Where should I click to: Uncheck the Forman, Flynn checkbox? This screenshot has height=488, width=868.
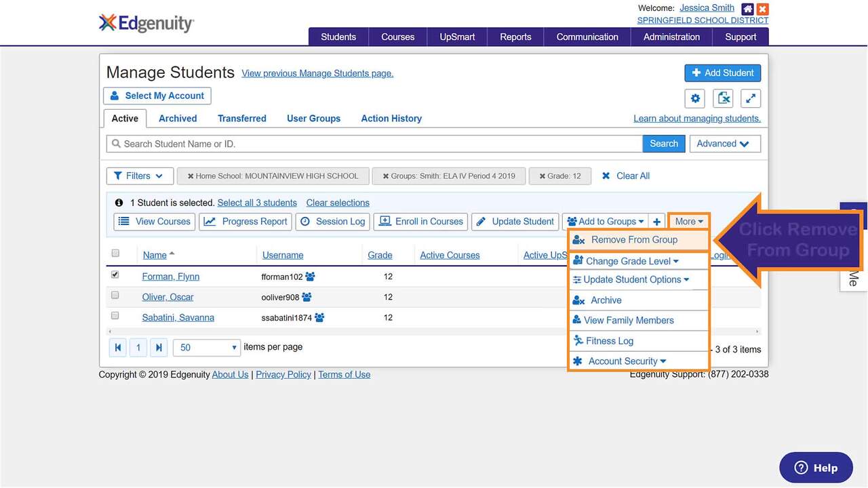(x=115, y=274)
